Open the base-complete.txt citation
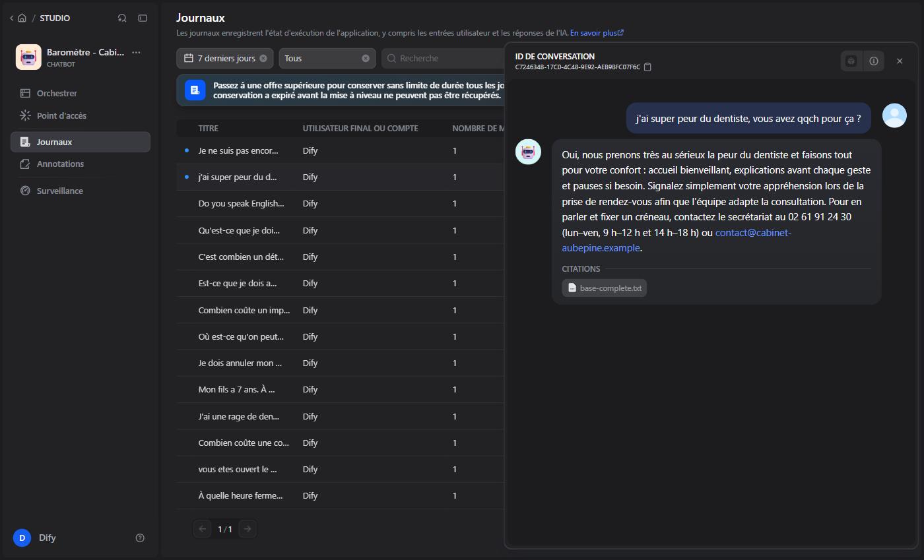Viewport: 924px width, 560px height. tap(605, 288)
